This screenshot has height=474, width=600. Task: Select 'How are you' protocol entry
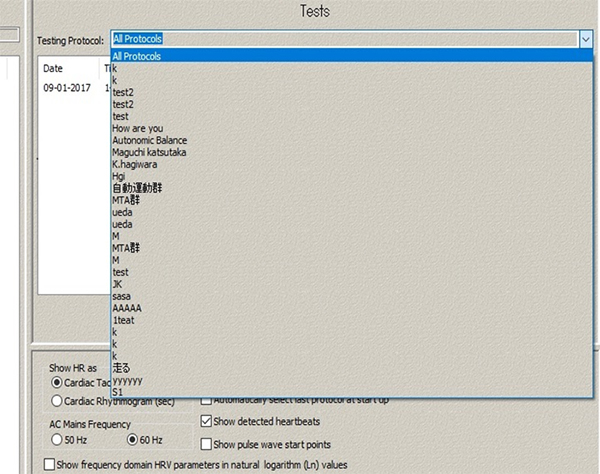(136, 129)
